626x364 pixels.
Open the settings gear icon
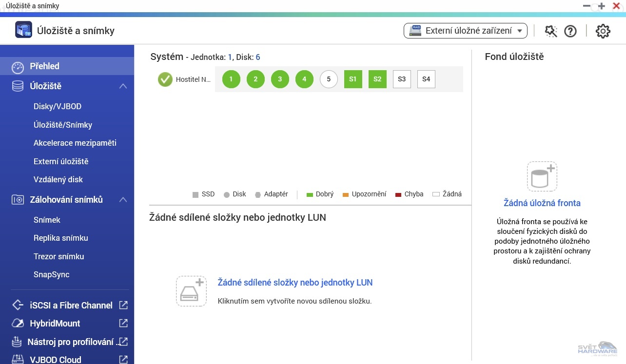click(603, 31)
